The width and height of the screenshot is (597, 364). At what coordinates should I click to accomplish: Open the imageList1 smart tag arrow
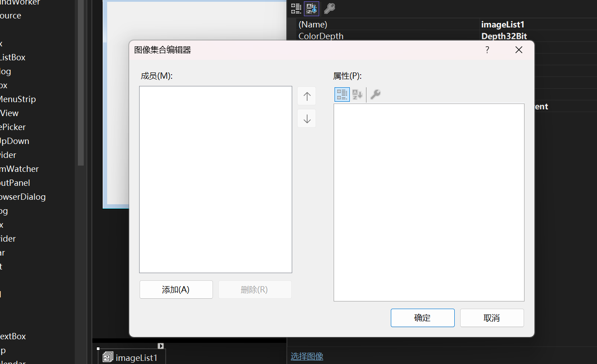tap(161, 346)
